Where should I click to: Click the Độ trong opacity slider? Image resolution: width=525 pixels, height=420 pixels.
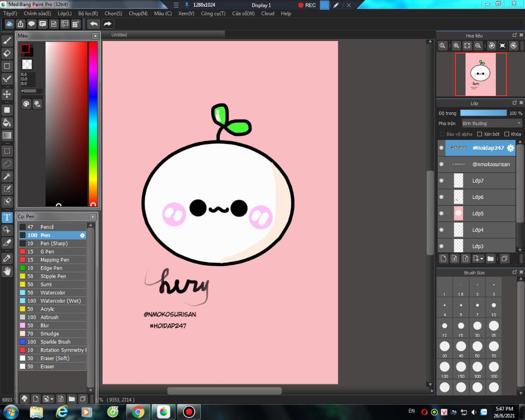tap(483, 113)
